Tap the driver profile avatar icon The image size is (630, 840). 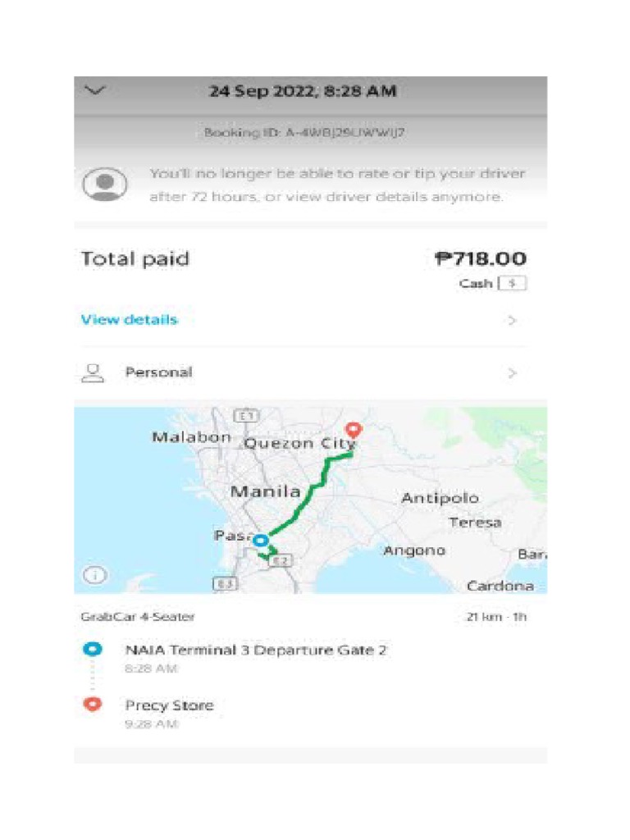point(104,184)
